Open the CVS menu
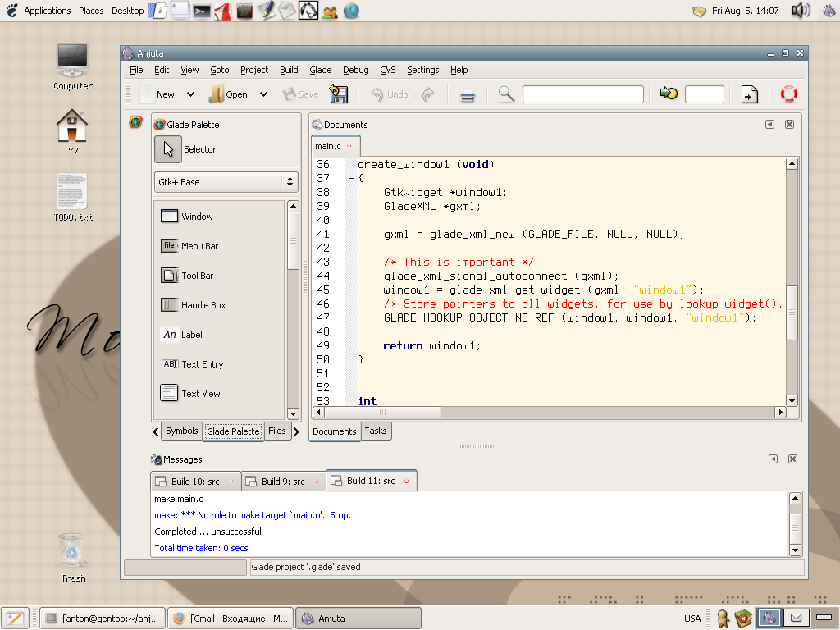 388,70
